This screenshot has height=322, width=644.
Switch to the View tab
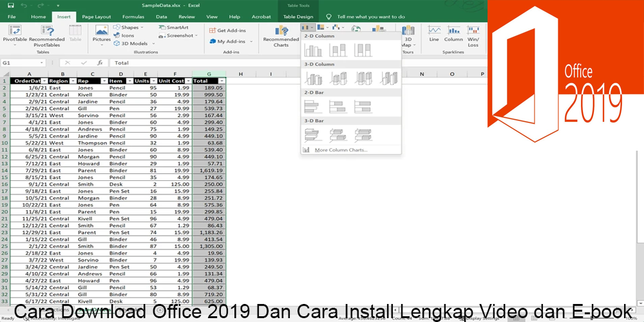coord(212,17)
